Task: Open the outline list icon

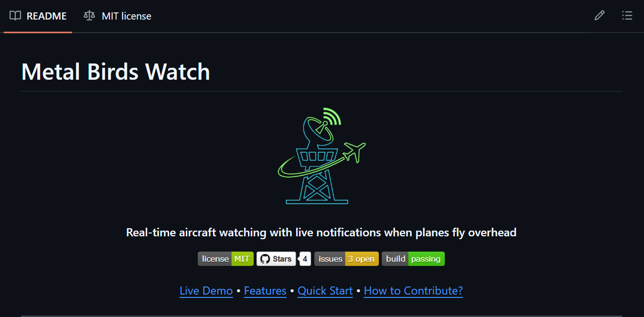Action: [x=627, y=16]
